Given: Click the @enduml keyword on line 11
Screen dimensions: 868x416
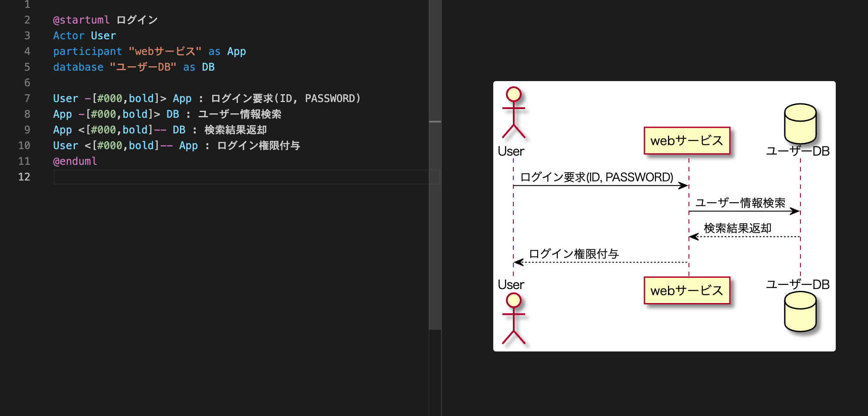Looking at the screenshot, I should click(x=75, y=161).
